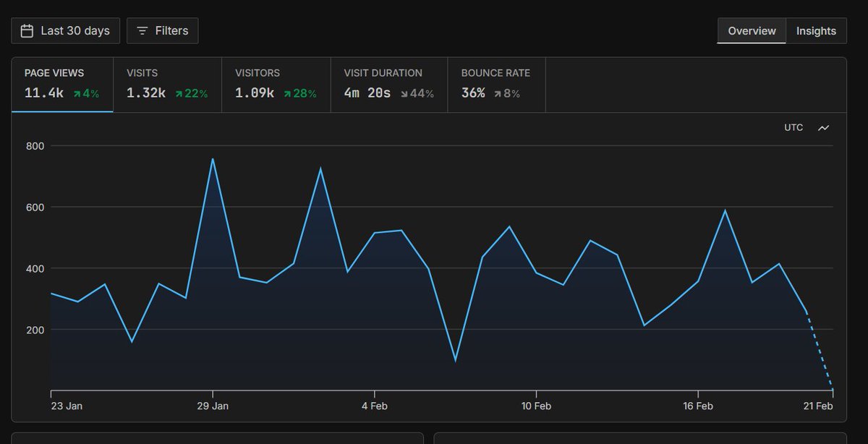Click the 800 y-axis label
868x444 pixels.
[x=35, y=146]
